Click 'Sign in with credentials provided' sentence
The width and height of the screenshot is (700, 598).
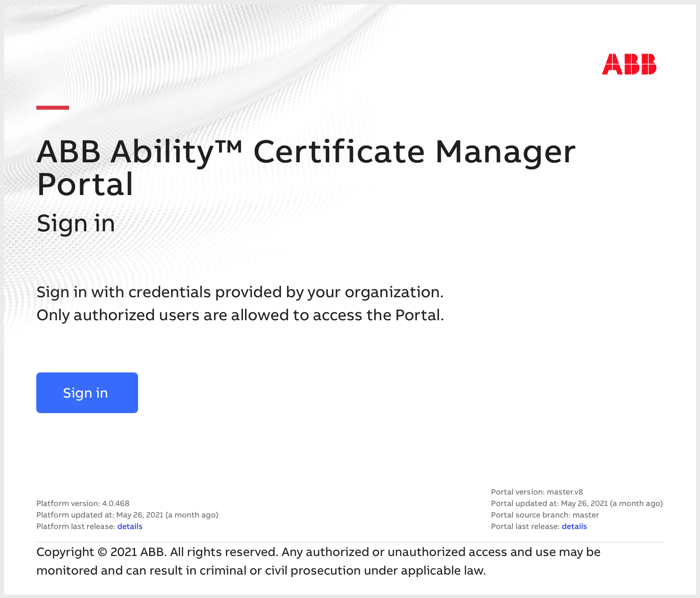(x=240, y=292)
